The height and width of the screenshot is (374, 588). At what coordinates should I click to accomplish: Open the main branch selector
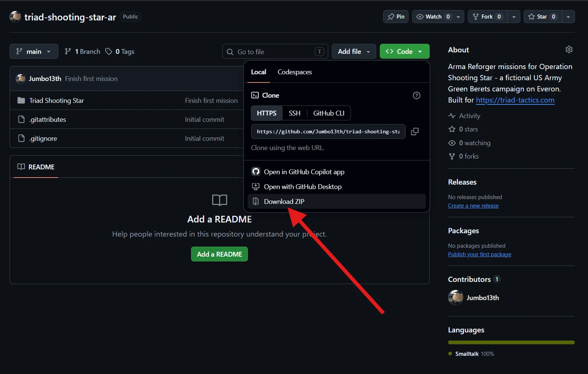(34, 51)
